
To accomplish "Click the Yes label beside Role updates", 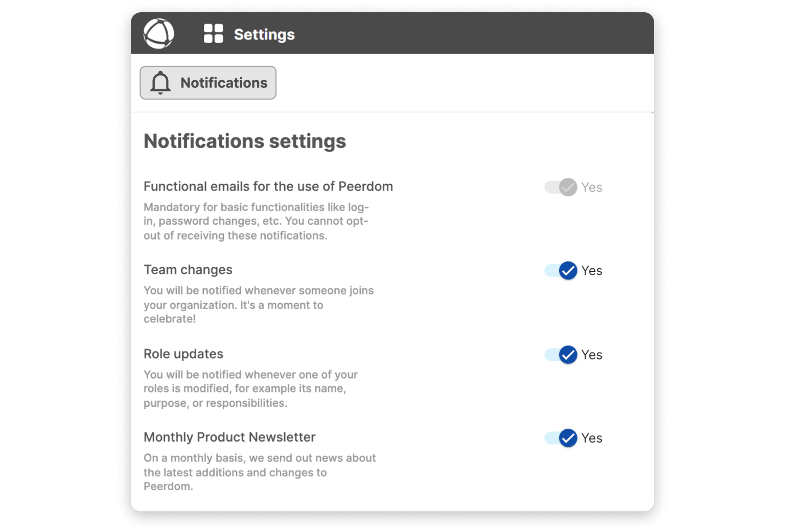I will (592, 355).
